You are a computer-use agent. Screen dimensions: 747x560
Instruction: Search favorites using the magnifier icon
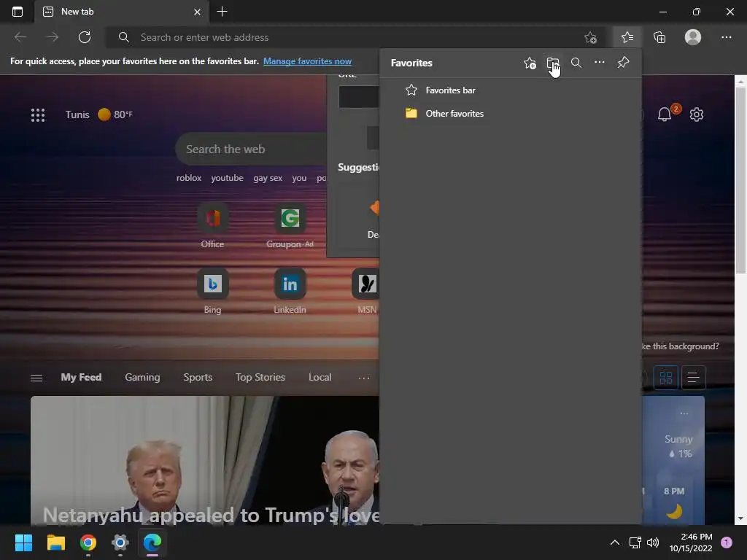tap(576, 63)
